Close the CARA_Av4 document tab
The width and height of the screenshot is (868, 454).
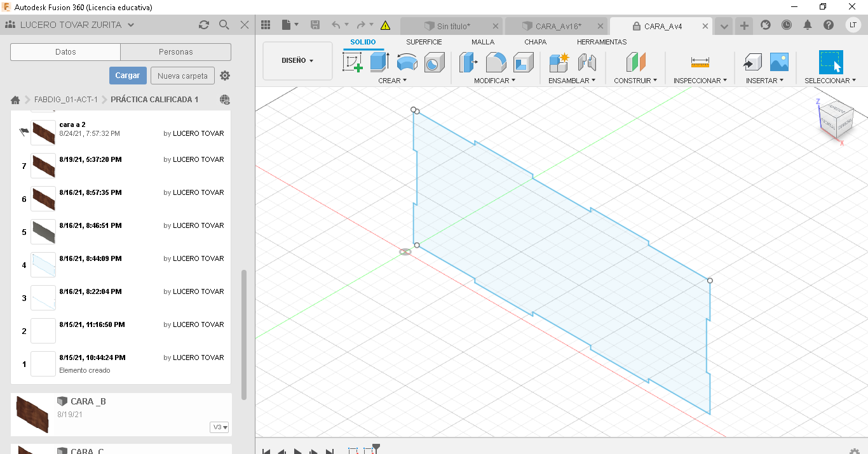coord(705,26)
